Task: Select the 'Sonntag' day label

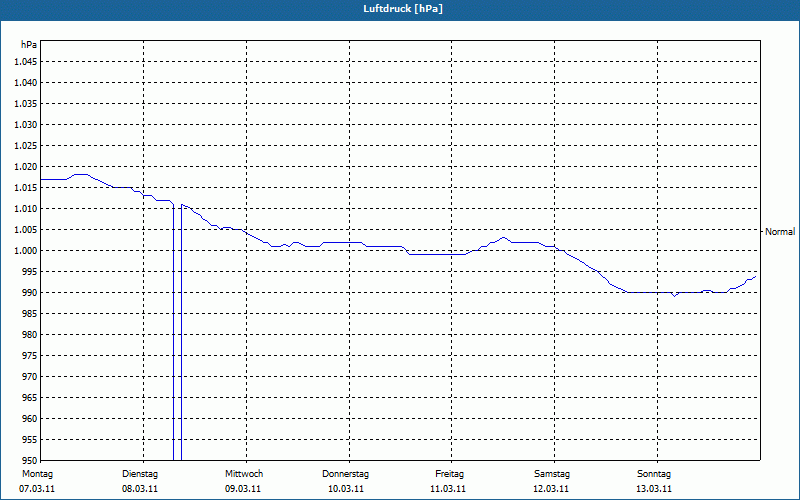Action: [x=654, y=474]
